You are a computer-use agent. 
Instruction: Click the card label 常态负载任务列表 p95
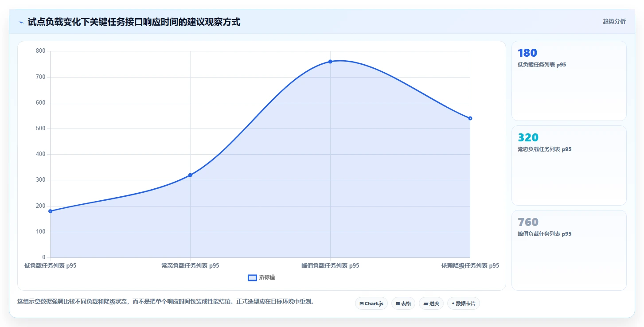(x=544, y=149)
